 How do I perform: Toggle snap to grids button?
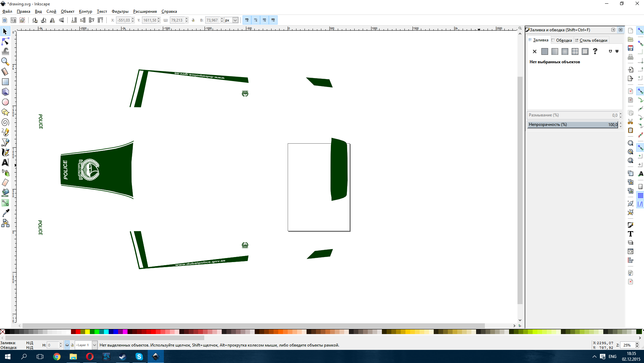[x=640, y=195]
